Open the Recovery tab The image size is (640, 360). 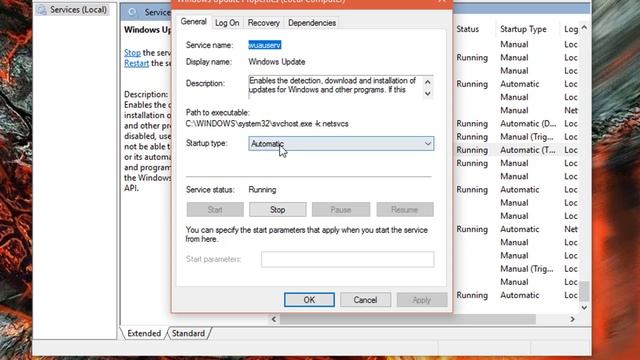pyautogui.click(x=263, y=23)
